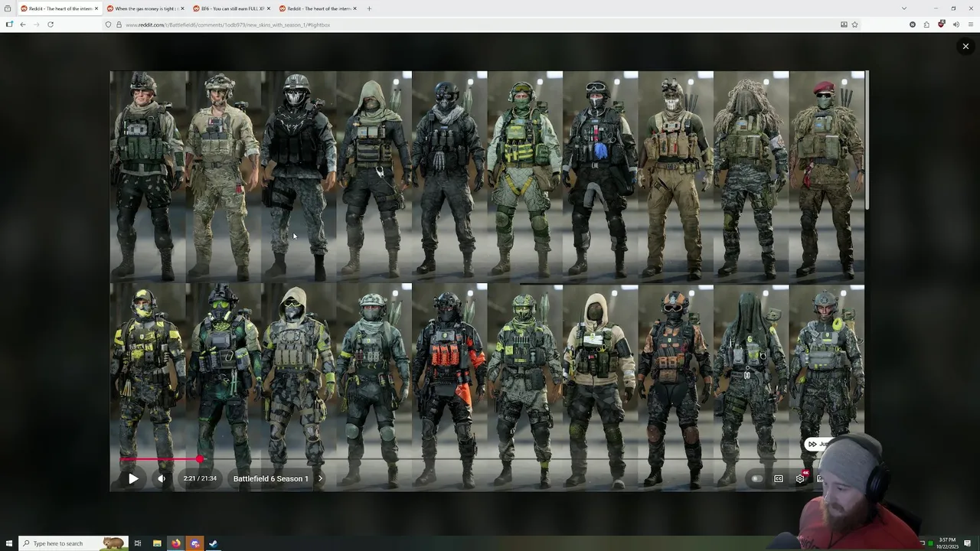Viewport: 980px width, 551px height.
Task: Close the lightbox with the X button
Action: pyautogui.click(x=965, y=46)
